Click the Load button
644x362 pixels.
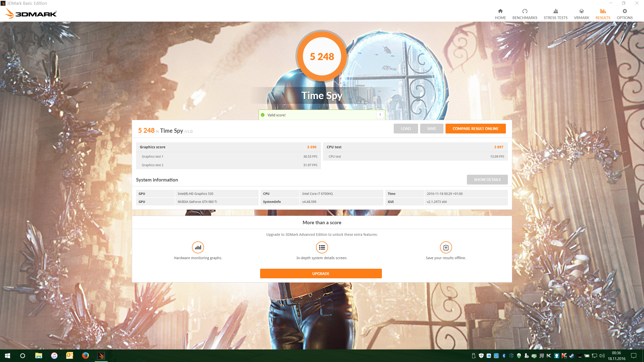click(x=406, y=128)
